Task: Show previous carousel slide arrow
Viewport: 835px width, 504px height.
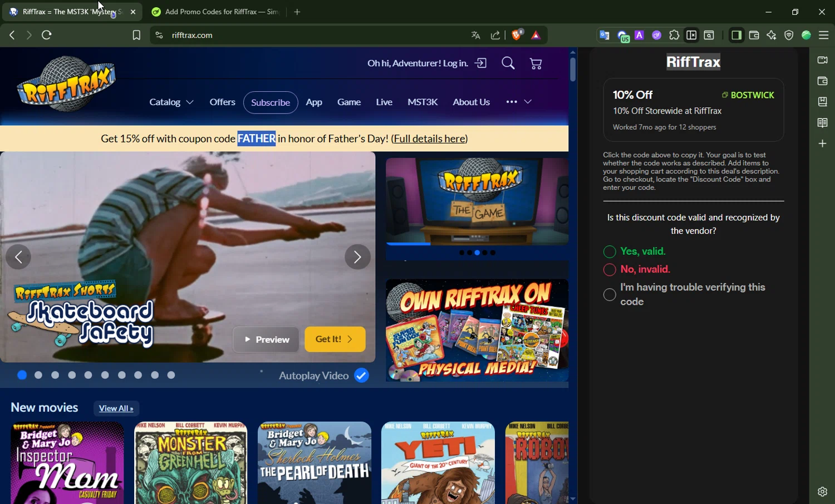Action: pos(18,257)
